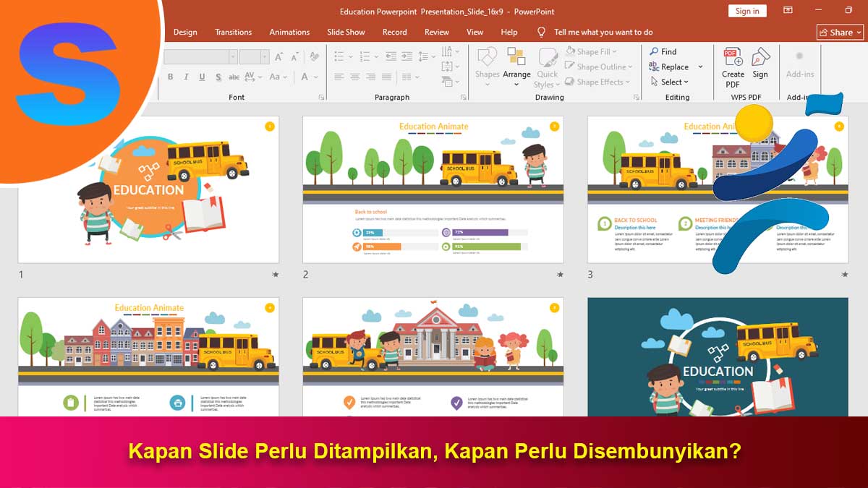Toggle align right paragraph

tap(371, 77)
